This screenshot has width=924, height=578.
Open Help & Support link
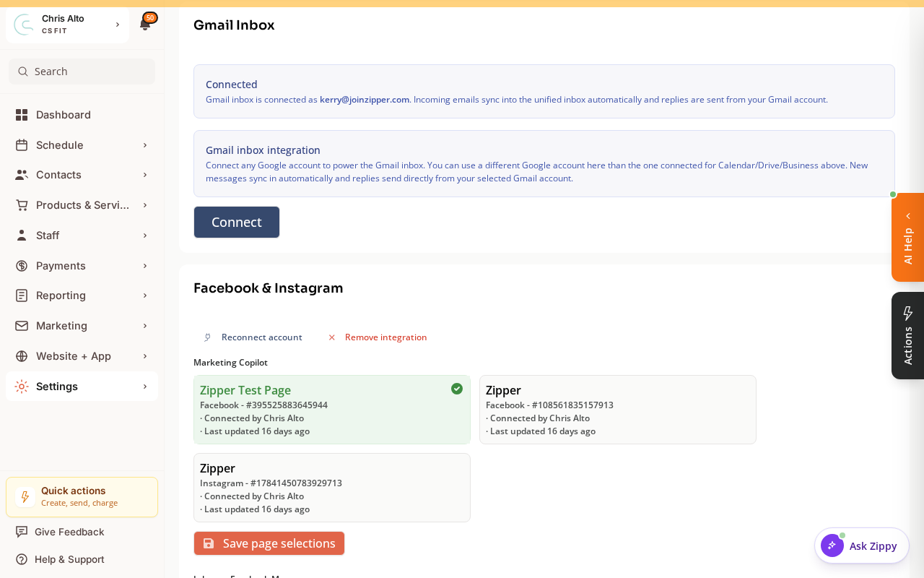(69, 559)
